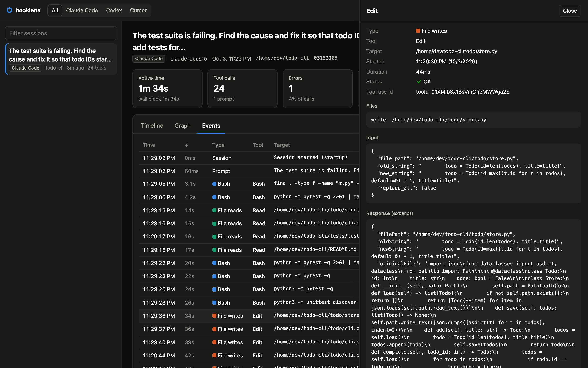Select the python3 -m unittest discover row
This screenshot has height=368, width=588.
(249, 303)
